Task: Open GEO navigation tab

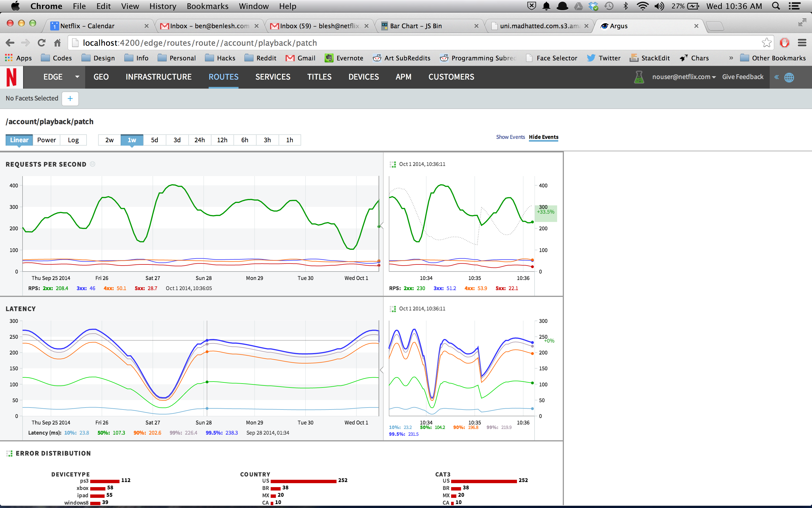Action: tap(101, 77)
